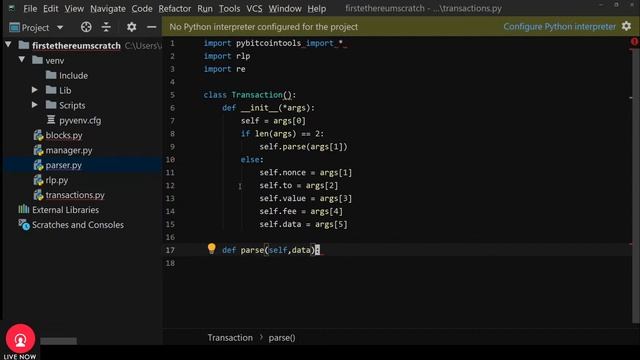Open the VCS menu
640x360 pixels.
tap(254, 9)
